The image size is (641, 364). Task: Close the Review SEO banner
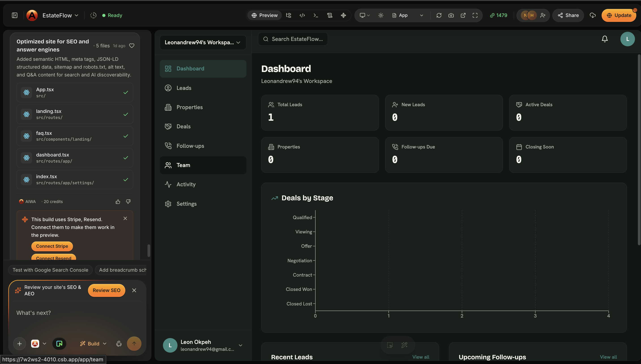click(x=134, y=290)
